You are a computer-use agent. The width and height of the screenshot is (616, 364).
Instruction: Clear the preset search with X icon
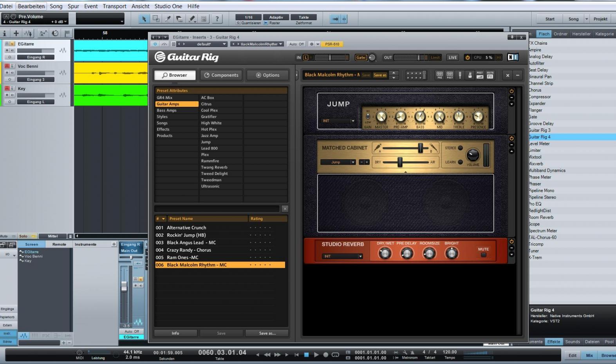coord(285,209)
